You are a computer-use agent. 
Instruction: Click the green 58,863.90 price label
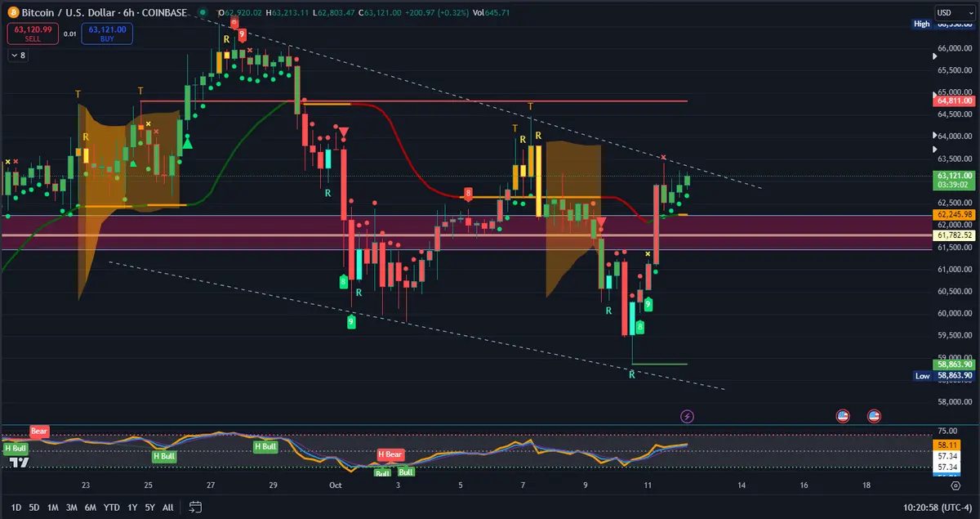click(952, 365)
